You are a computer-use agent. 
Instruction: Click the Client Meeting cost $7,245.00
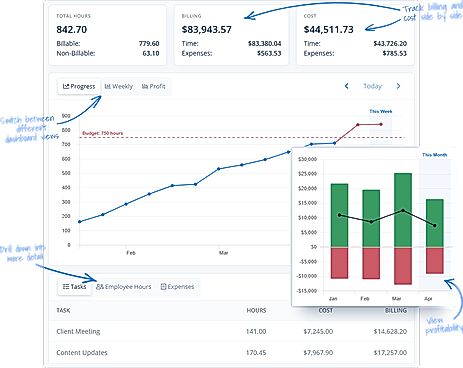click(318, 332)
